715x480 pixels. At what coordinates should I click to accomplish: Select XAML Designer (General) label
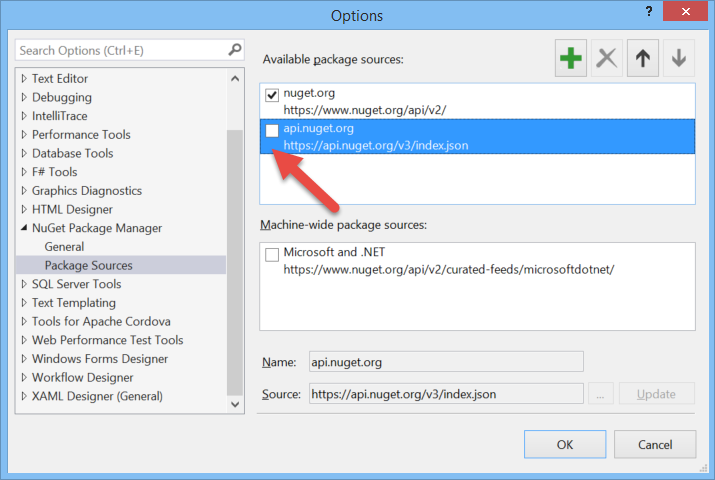[97, 396]
